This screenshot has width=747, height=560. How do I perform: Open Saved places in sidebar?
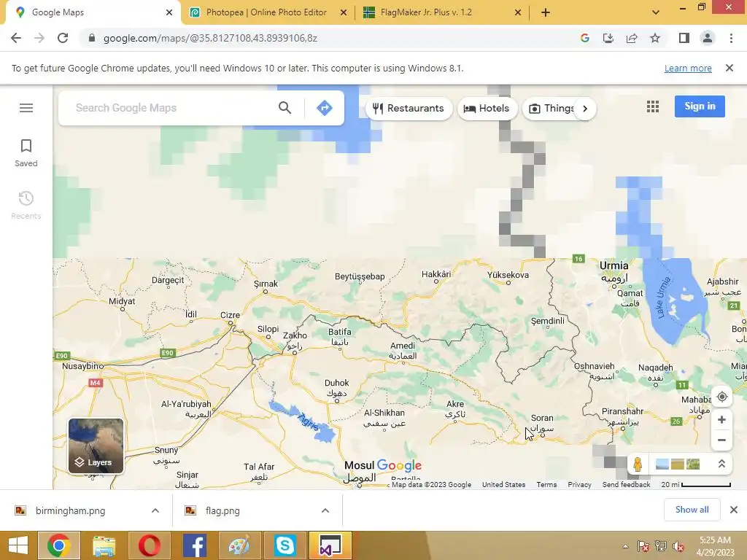click(26, 153)
